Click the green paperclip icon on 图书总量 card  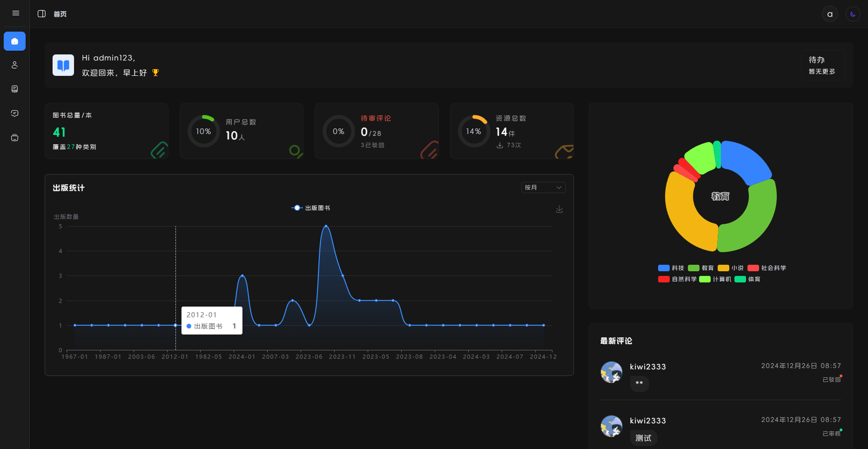tap(160, 150)
